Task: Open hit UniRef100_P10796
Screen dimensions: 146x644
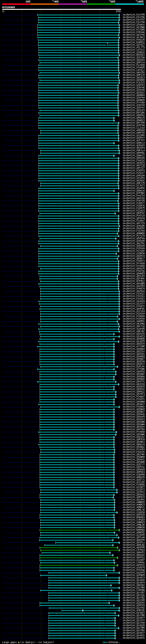Action: [x=134, y=17]
